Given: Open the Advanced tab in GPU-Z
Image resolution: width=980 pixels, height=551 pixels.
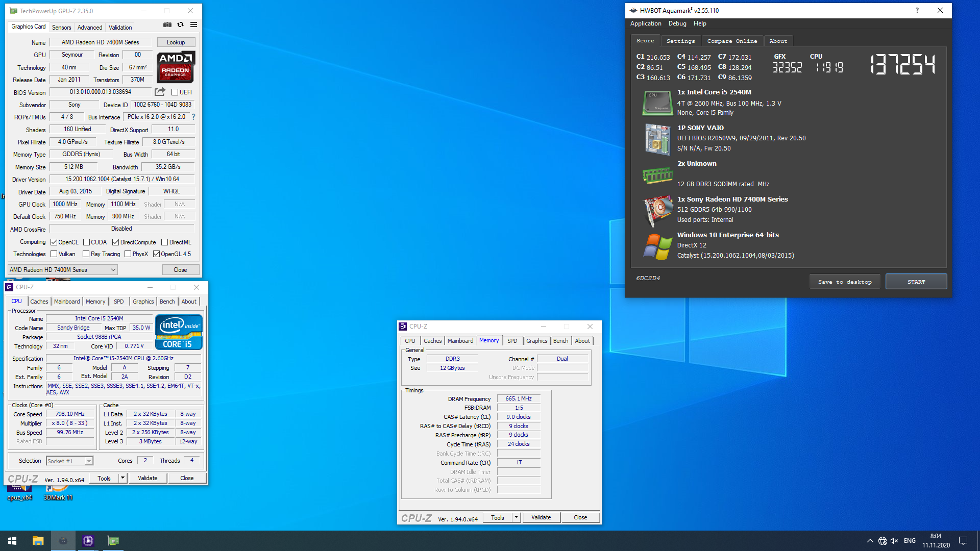Looking at the screenshot, I should 90,28.
